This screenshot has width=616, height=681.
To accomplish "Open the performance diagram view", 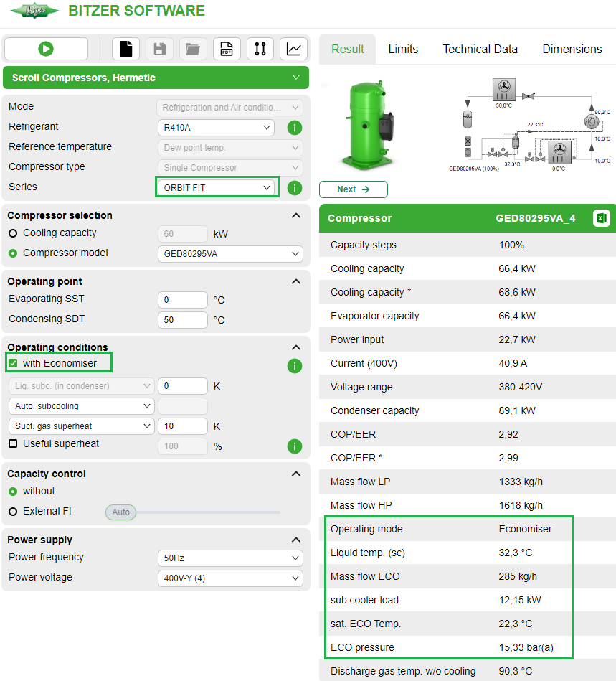I will [293, 49].
